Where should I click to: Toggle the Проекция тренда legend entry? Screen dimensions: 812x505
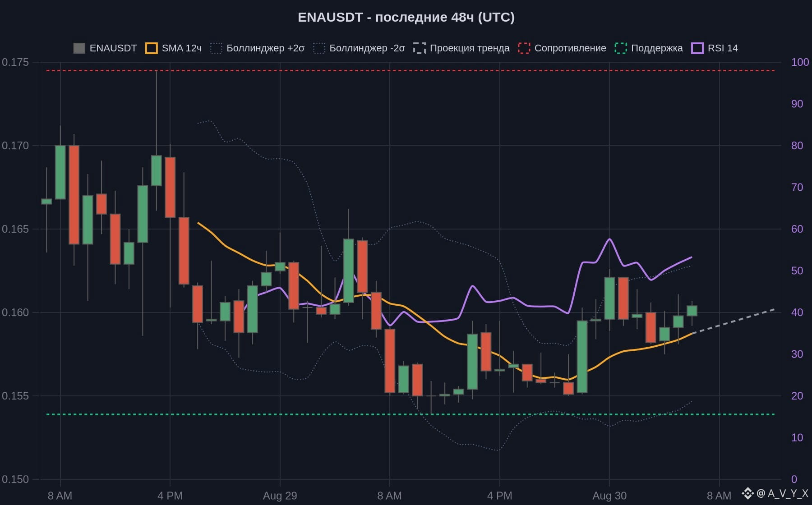point(461,48)
